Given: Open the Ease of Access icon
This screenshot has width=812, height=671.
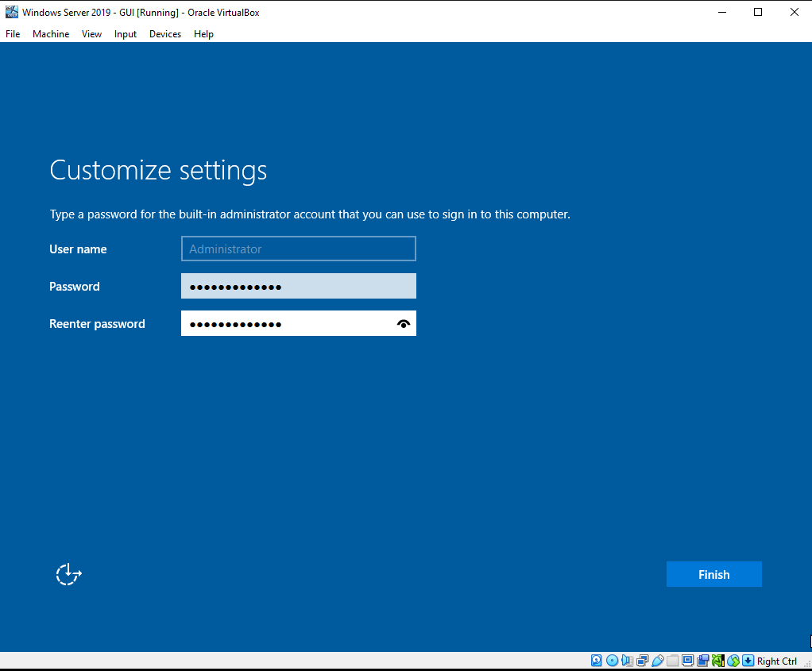Looking at the screenshot, I should click(x=69, y=574).
